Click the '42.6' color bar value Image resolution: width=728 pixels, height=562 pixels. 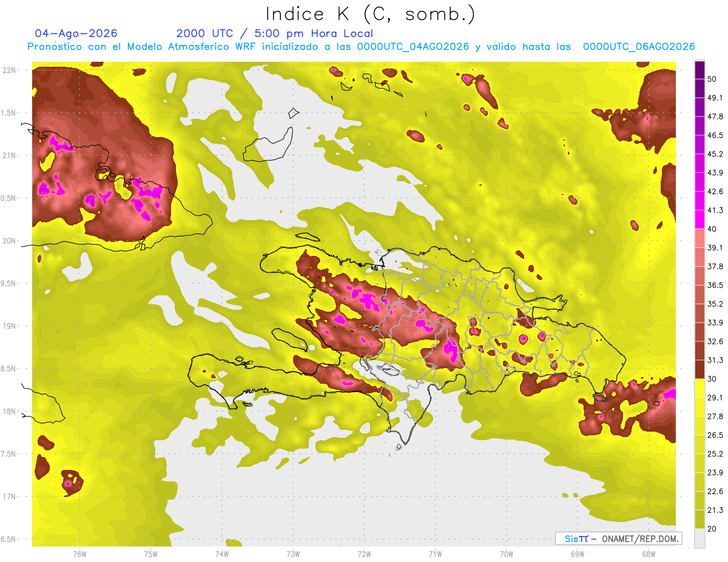715,192
